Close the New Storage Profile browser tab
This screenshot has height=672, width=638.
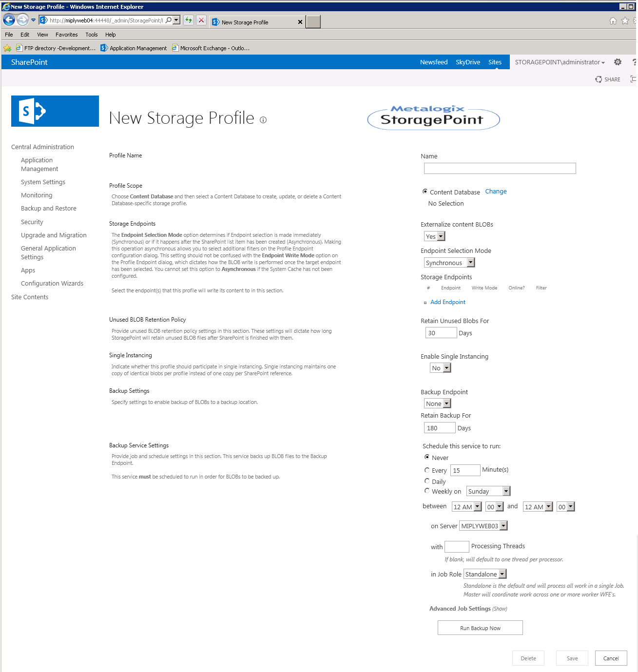(x=300, y=22)
